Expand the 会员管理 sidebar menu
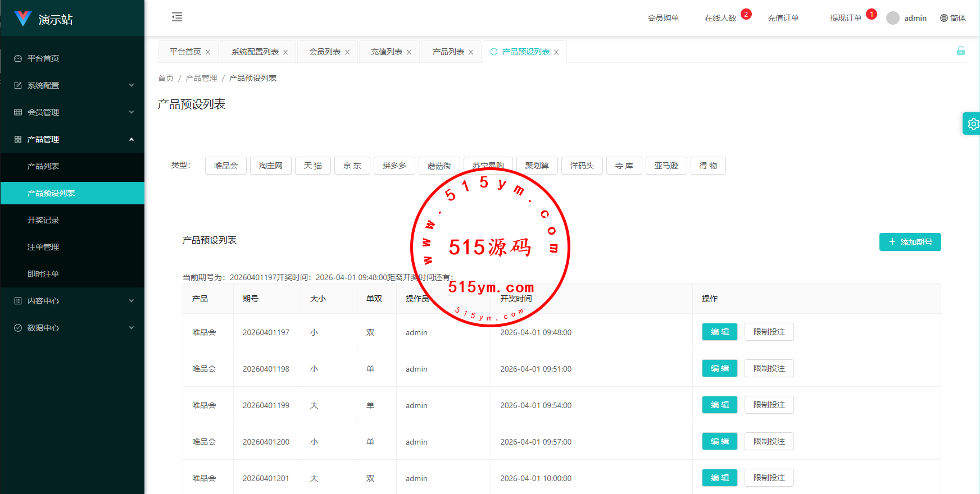Viewport: 980px width, 494px height. coord(72,112)
